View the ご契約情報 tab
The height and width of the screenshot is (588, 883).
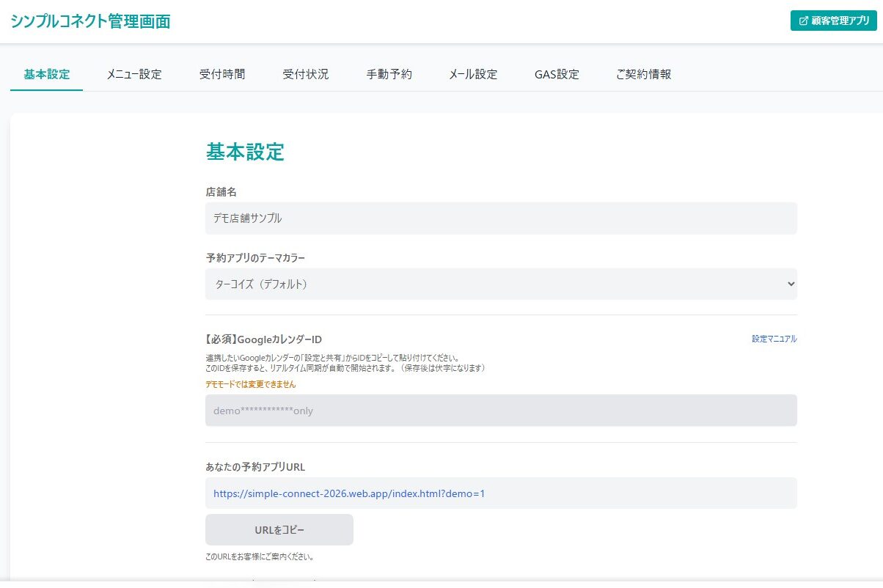click(x=643, y=74)
